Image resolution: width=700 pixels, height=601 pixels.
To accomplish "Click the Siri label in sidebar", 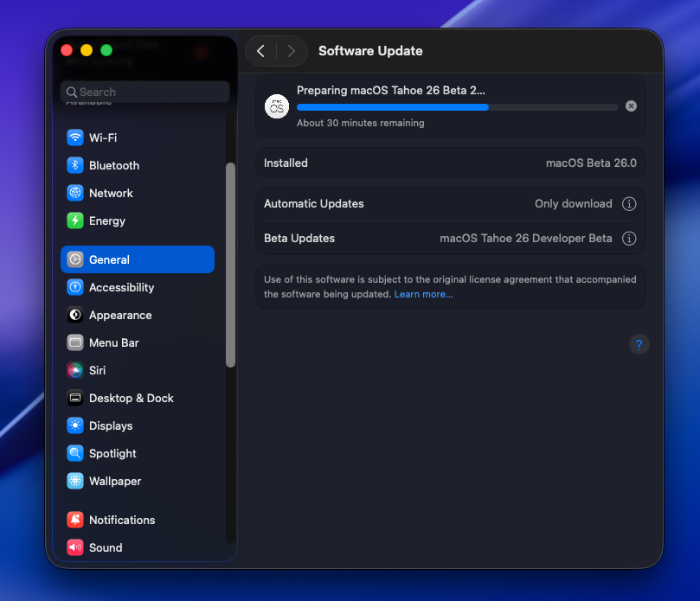I will (97, 370).
